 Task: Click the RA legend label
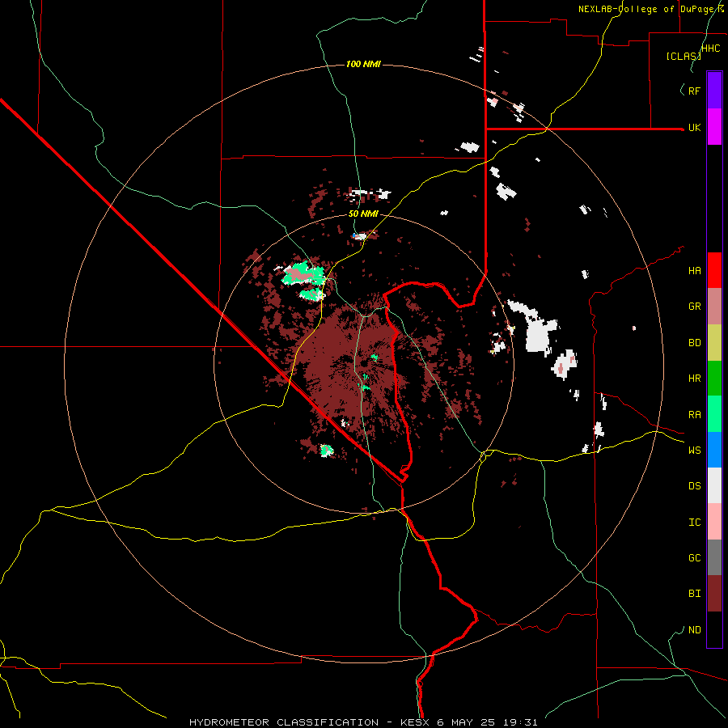tap(694, 415)
